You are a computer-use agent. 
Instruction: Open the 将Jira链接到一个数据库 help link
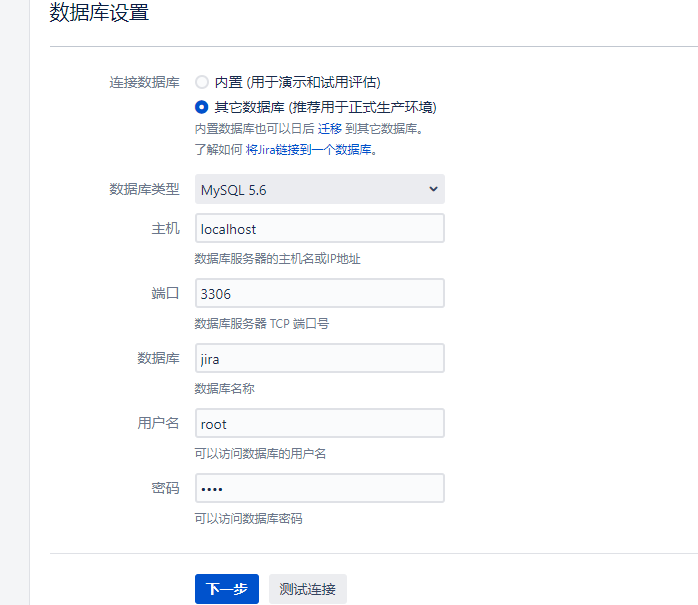[x=308, y=150]
